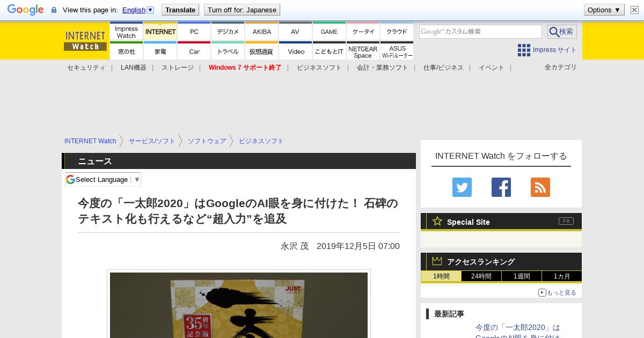
Task: Follow INTERNET Watch on Twitter
Action: coord(462,187)
